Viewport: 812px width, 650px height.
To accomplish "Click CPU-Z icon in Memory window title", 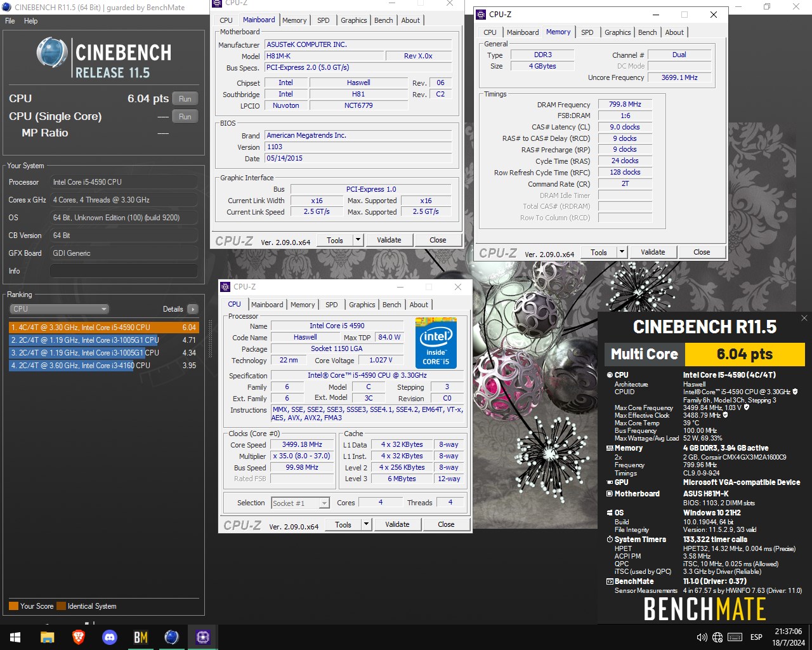I will (x=481, y=14).
